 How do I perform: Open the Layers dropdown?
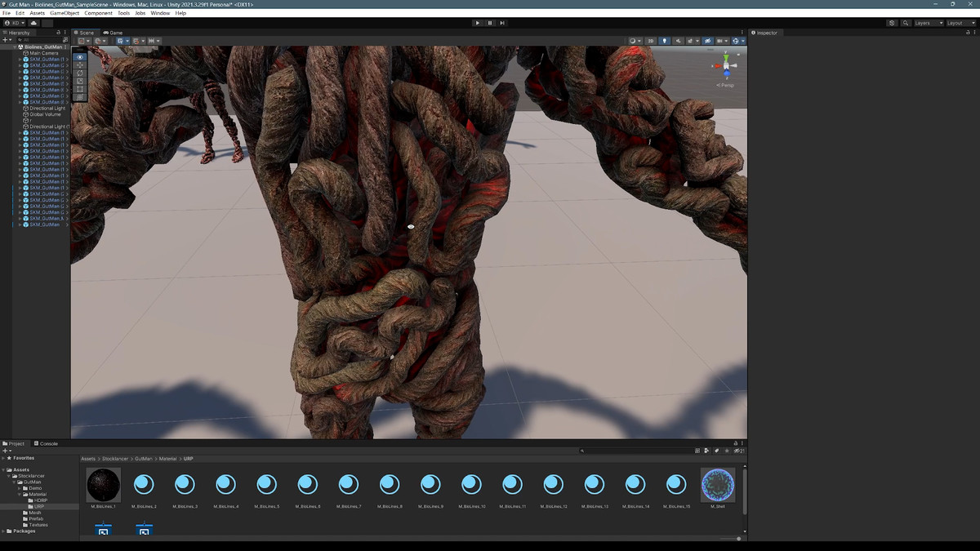pos(928,23)
